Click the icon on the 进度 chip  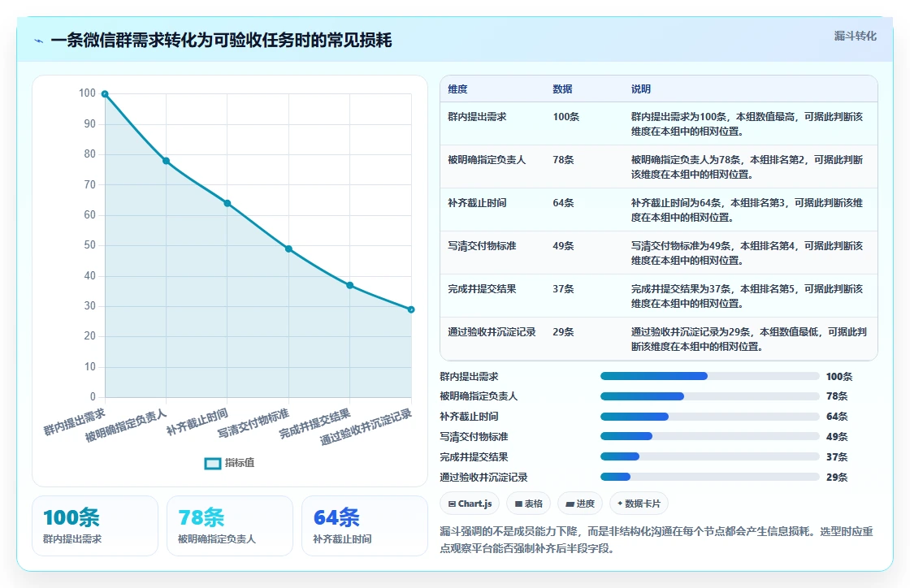click(x=570, y=504)
